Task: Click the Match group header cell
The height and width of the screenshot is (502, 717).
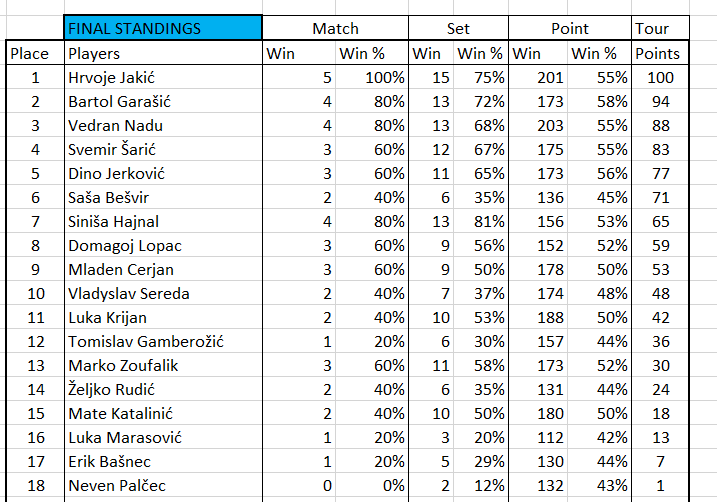Action: tap(335, 29)
